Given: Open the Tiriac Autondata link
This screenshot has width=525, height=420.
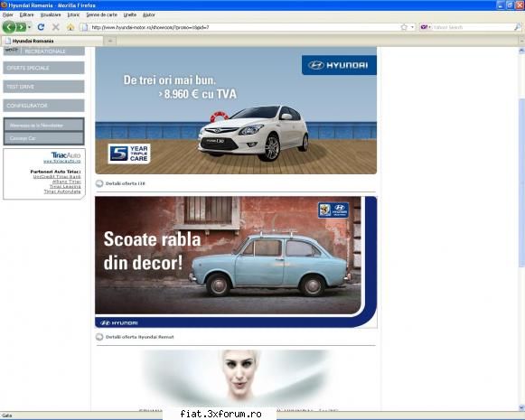Looking at the screenshot, I should tap(62, 191).
